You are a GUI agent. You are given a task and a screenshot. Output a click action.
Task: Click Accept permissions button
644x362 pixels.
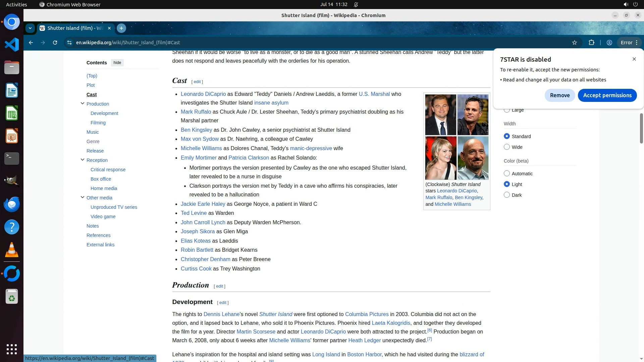tap(607, 95)
